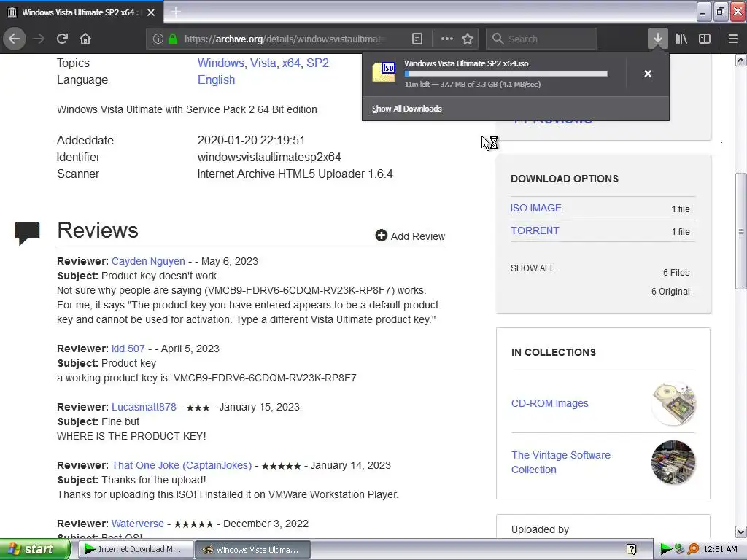This screenshot has width=747, height=560.
Task: Open the Windows topic link
Action: [x=222, y=63]
